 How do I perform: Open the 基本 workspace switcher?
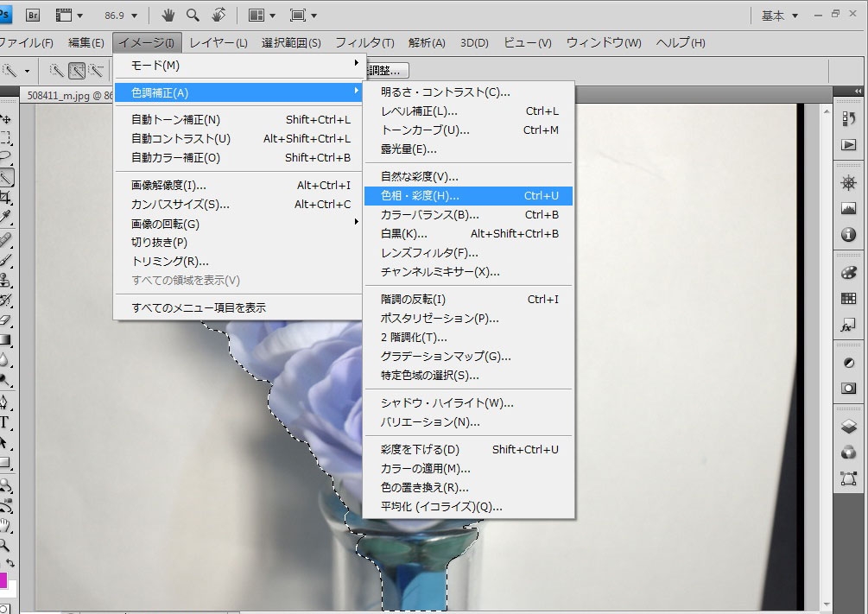coord(780,16)
